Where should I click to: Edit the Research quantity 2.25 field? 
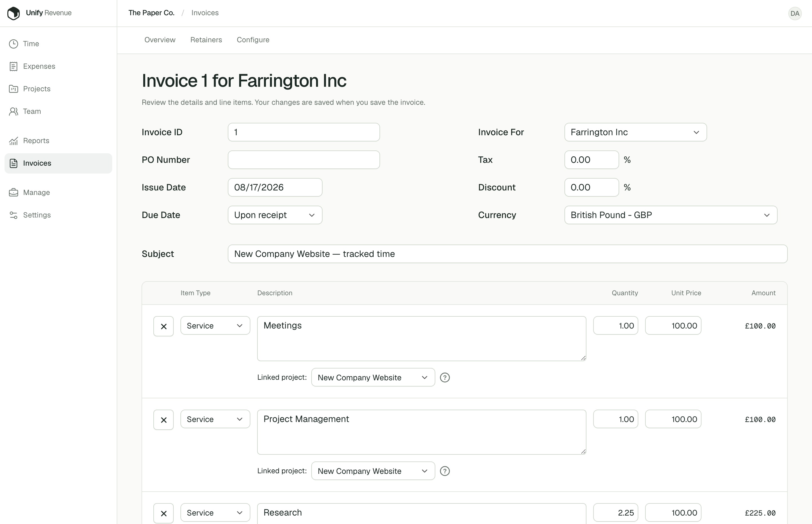pos(615,513)
